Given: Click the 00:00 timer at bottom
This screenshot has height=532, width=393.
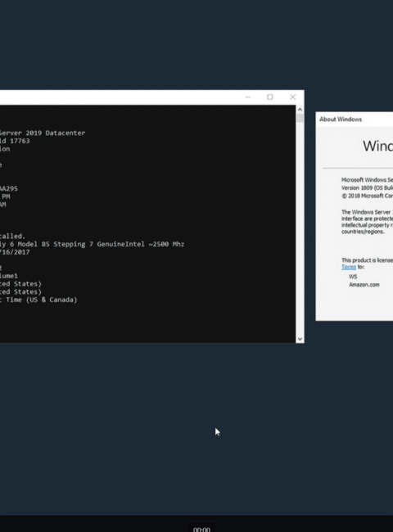Looking at the screenshot, I should tap(201, 529).
